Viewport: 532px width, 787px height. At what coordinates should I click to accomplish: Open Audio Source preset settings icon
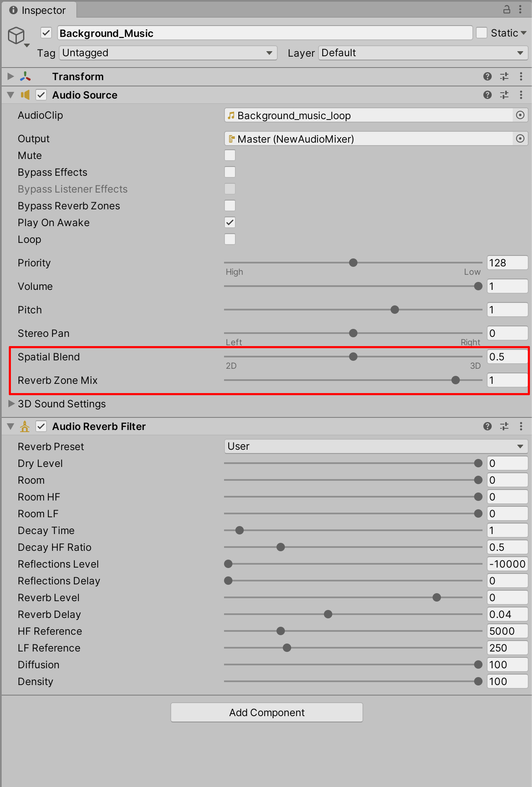pyautogui.click(x=504, y=95)
